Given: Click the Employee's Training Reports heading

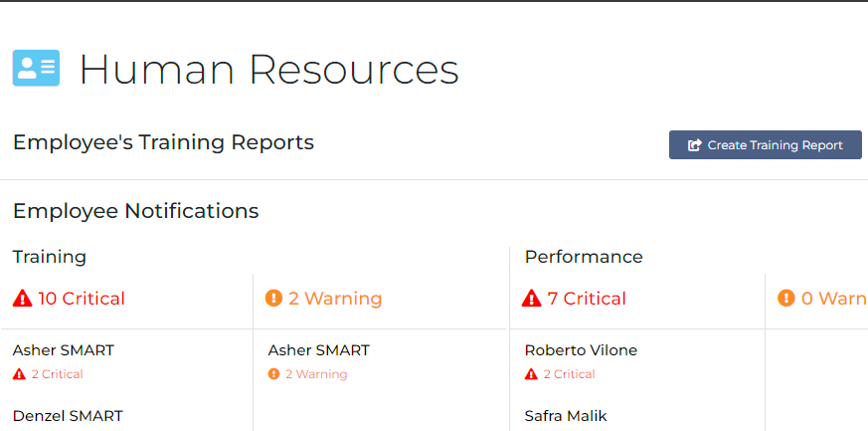Looking at the screenshot, I should [x=163, y=142].
